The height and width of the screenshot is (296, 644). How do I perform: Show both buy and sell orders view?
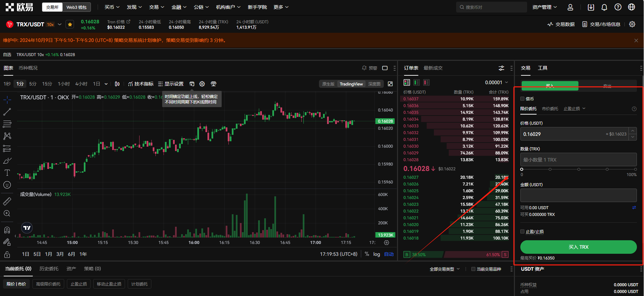(x=407, y=82)
